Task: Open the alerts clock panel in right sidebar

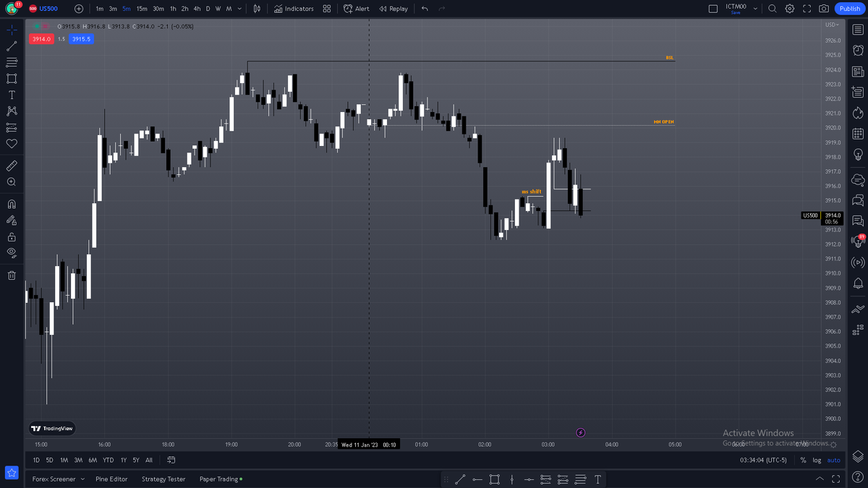Action: click(858, 51)
